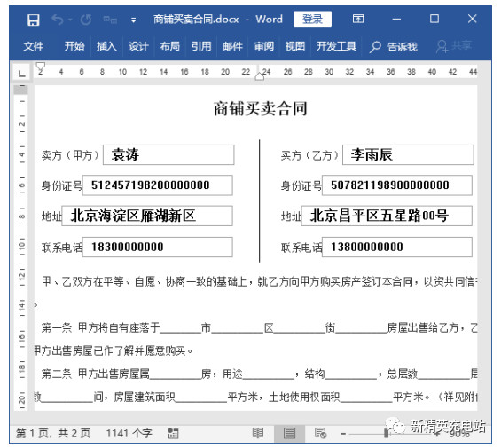Switch to the 引用 tab
The width and height of the screenshot is (501, 448).
(201, 46)
